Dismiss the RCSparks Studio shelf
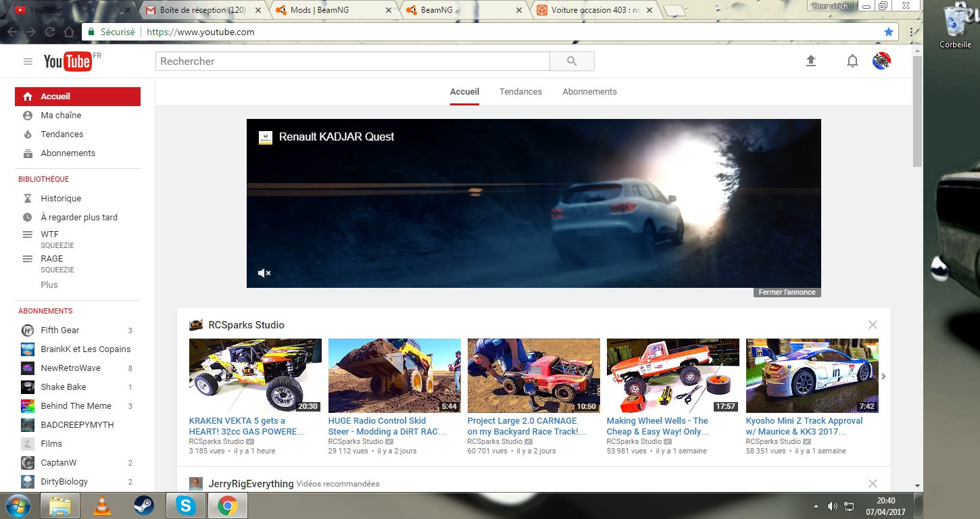The image size is (980, 519). (873, 325)
